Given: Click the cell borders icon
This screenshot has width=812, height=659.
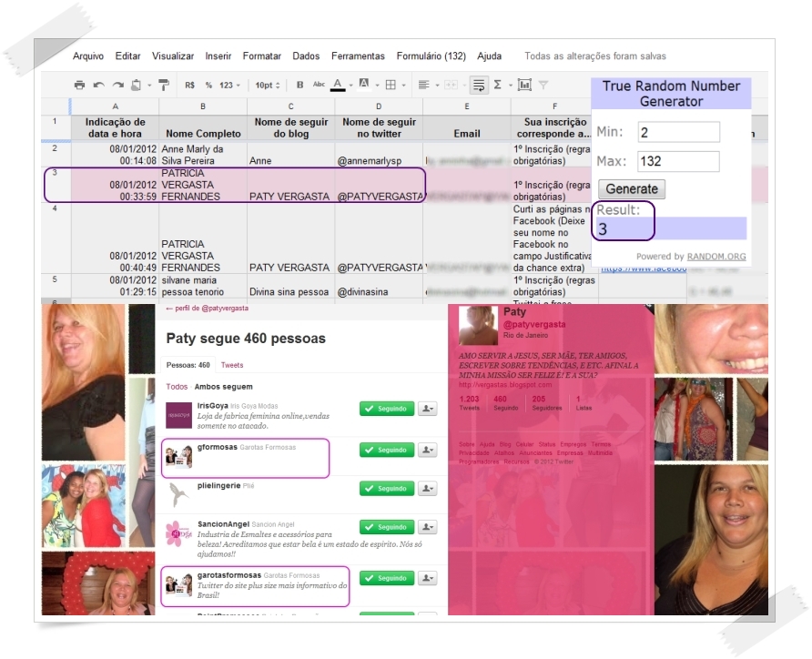Looking at the screenshot, I should coord(391,85).
